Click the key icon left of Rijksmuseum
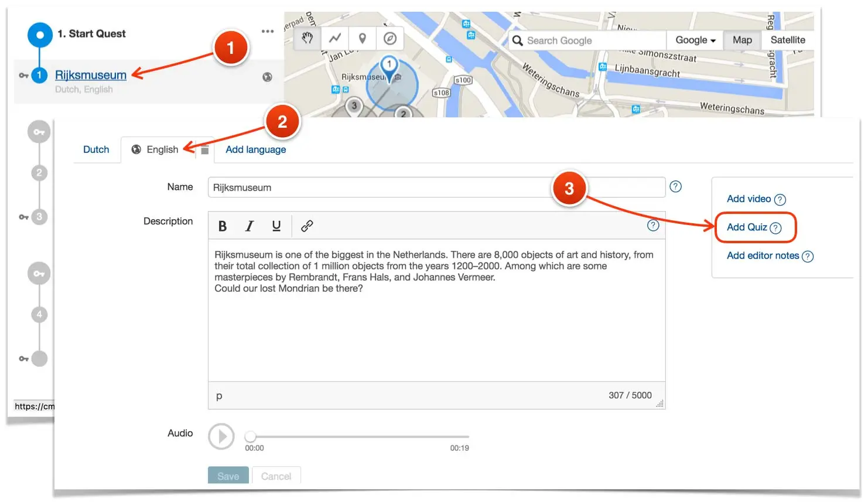 (x=23, y=76)
